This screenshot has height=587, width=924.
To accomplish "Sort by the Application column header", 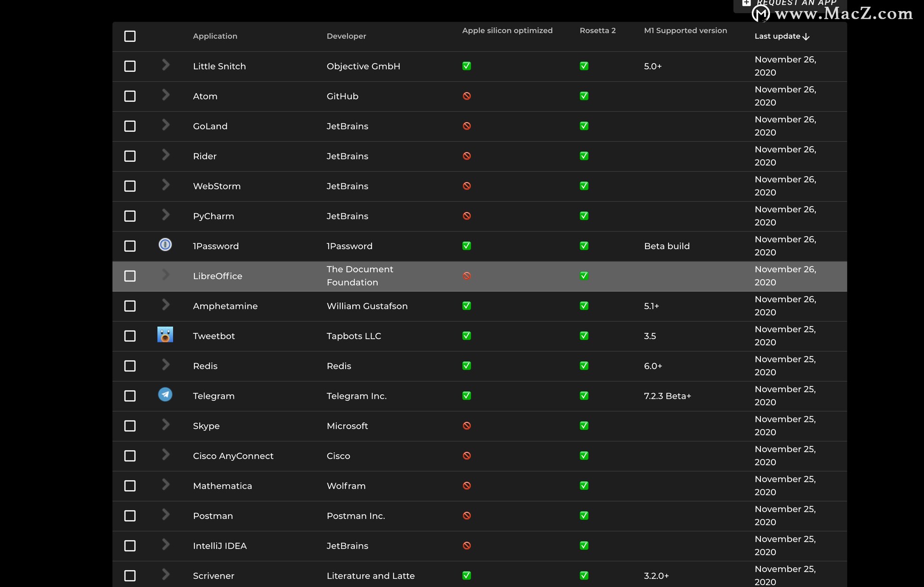I will click(215, 36).
